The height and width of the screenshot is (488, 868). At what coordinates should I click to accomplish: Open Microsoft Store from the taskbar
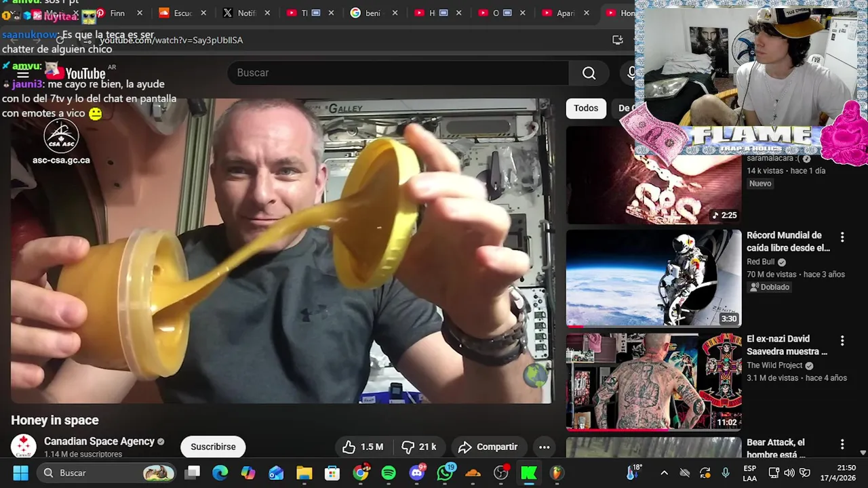click(332, 473)
